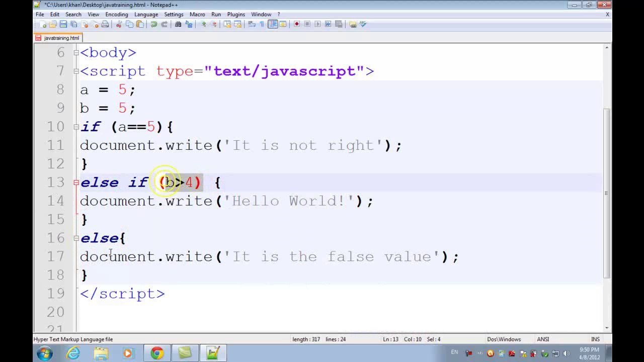Undo the last edit with the Undo icon
Image resolution: width=644 pixels, height=362 pixels.
point(153,24)
